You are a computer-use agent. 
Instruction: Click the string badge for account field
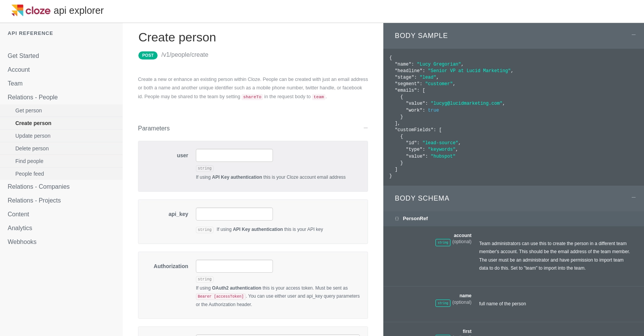[443, 242]
